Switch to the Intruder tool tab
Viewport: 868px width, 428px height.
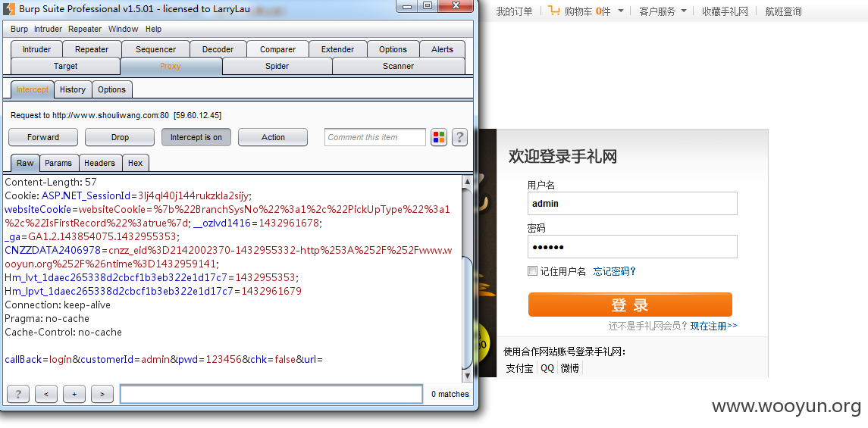click(36, 49)
